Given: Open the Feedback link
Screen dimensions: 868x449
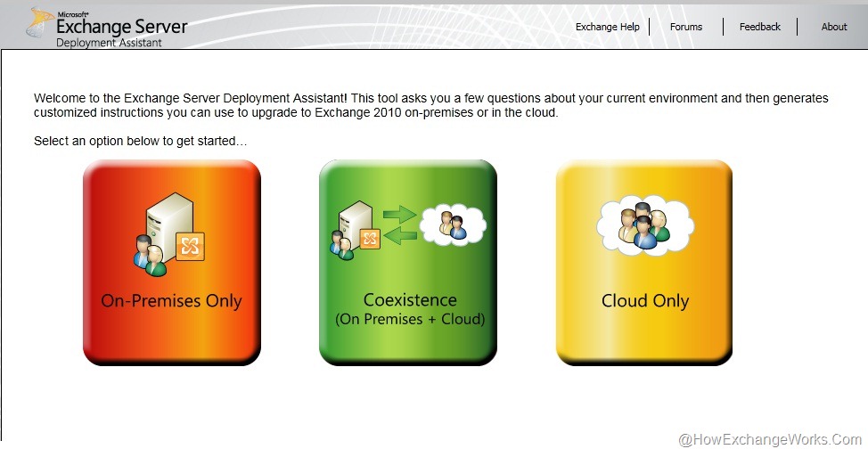Looking at the screenshot, I should click(x=760, y=27).
